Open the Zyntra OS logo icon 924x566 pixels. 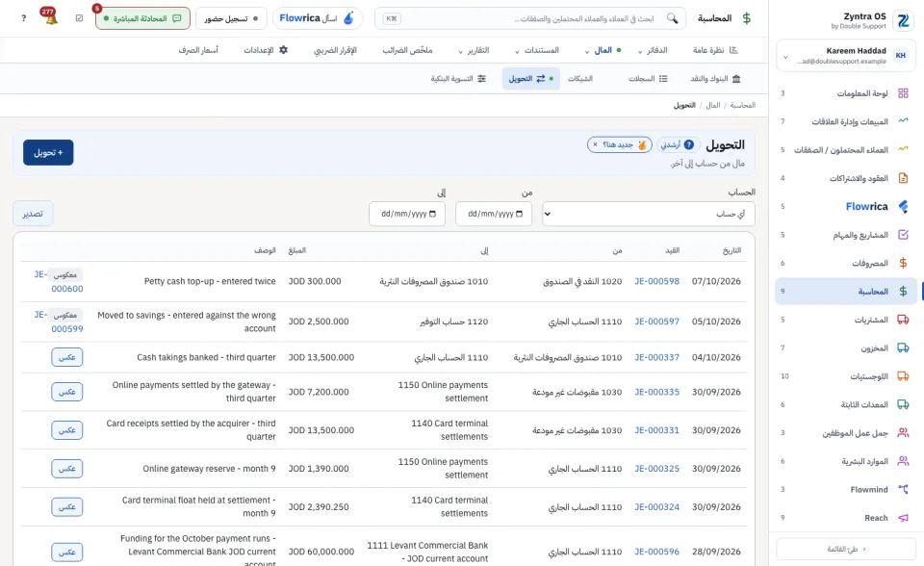point(903,20)
